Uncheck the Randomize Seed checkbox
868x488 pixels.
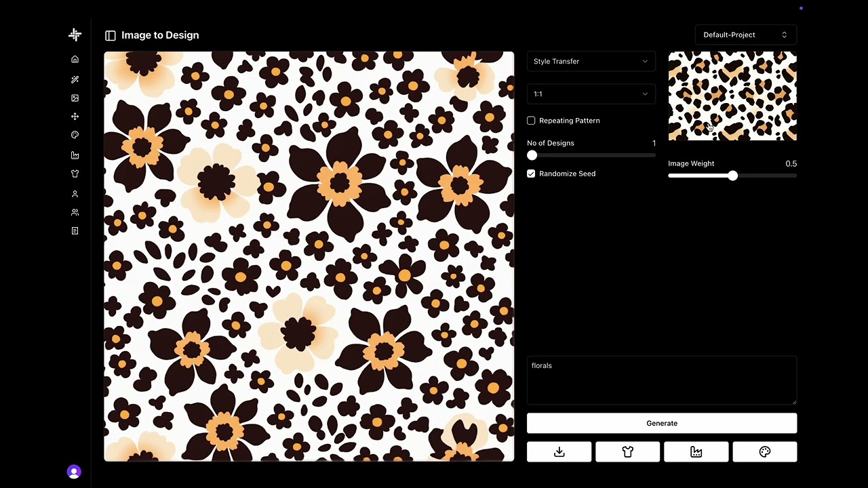[x=531, y=174]
